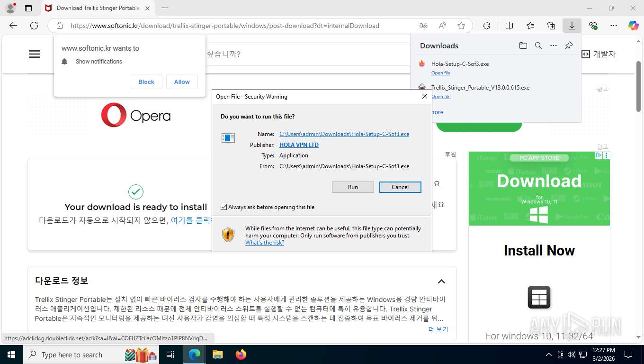Run the Hola-Setup file
Viewport: 644px width, 364px height.
pos(353,187)
